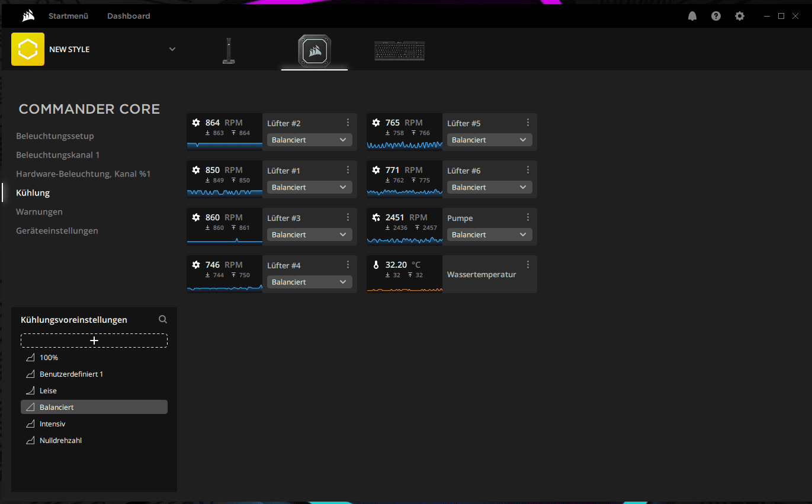Open three-dot menu for Lüfter #4
The image size is (812, 504).
pos(348,264)
